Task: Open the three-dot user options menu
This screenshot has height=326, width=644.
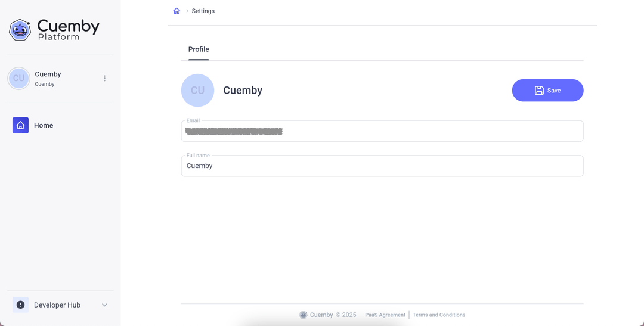Action: pos(104,79)
